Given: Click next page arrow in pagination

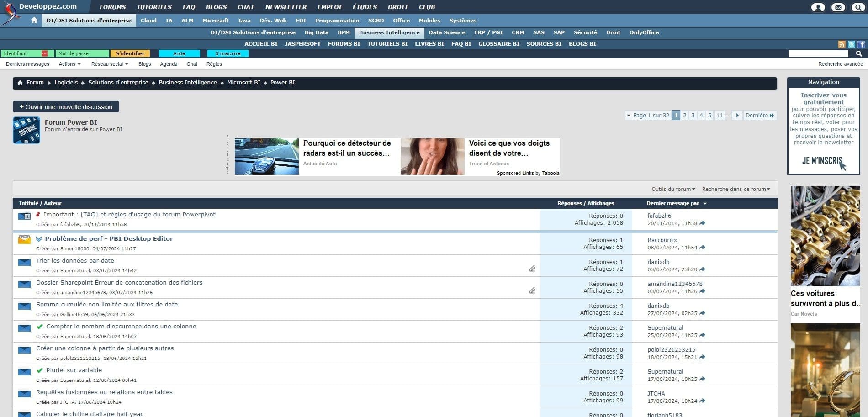Looking at the screenshot, I should coord(737,116).
